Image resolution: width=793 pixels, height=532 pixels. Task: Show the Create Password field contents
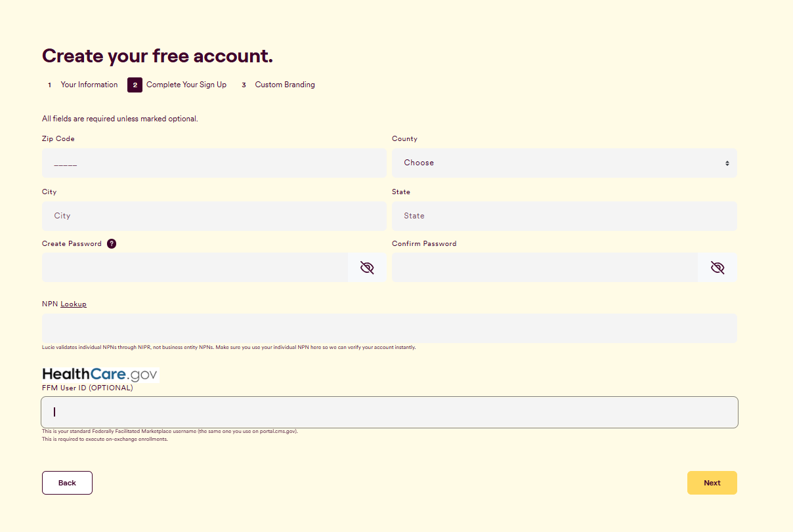point(367,268)
